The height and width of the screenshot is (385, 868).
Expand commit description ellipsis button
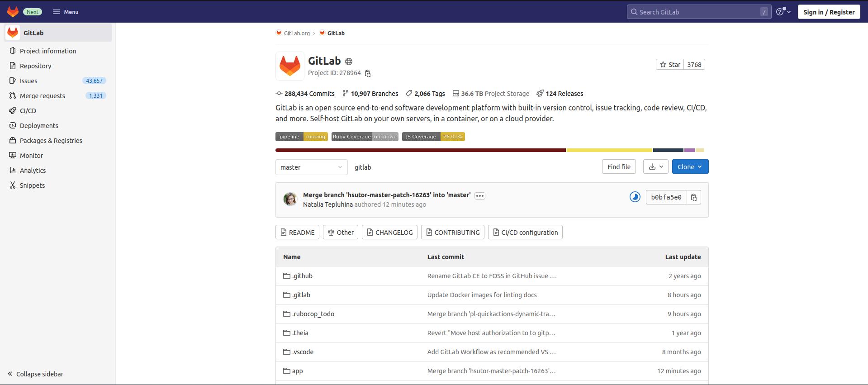pos(480,196)
